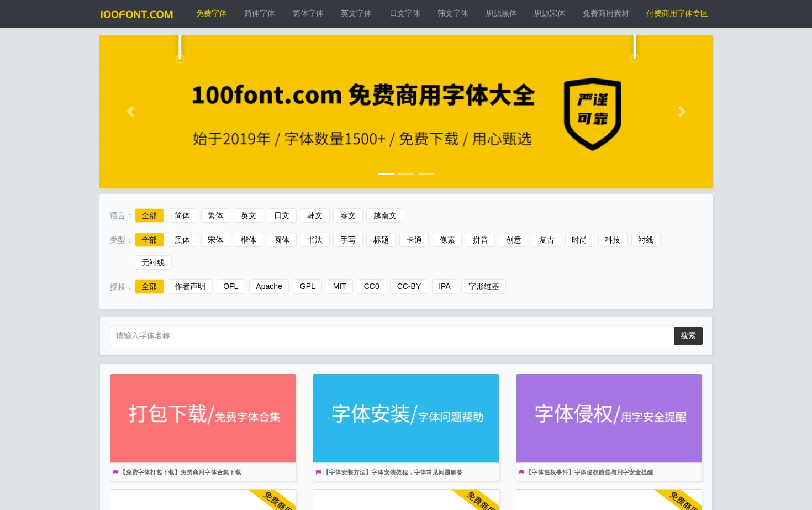Filter type by 黑体
The height and width of the screenshot is (510, 812).
pos(182,240)
